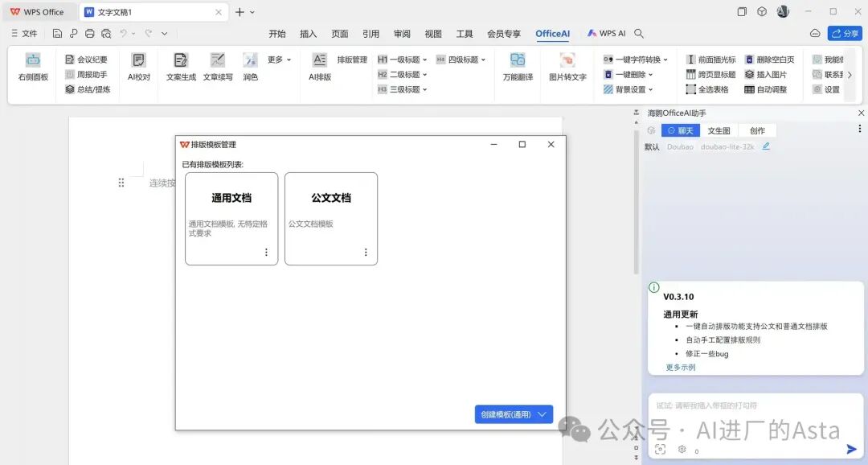Viewport: 868px width, 465px height.
Task: Click 前面插光标 insert cursor tool
Action: coord(710,60)
